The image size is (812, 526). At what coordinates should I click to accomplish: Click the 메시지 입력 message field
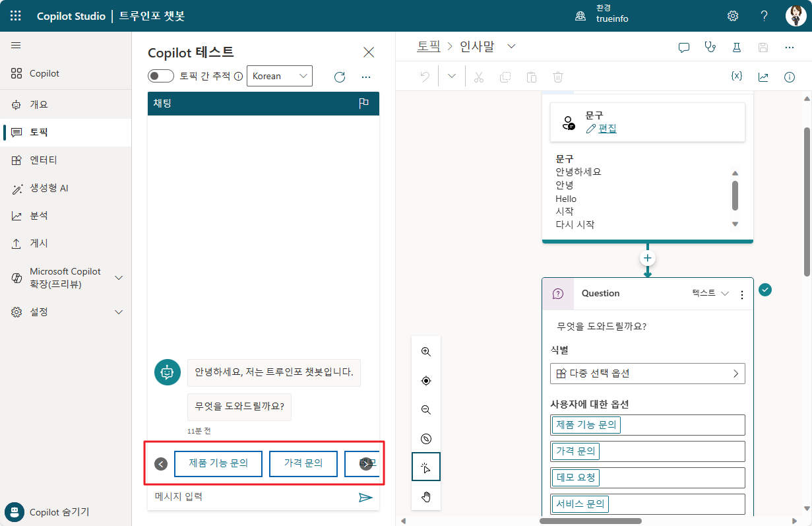253,497
